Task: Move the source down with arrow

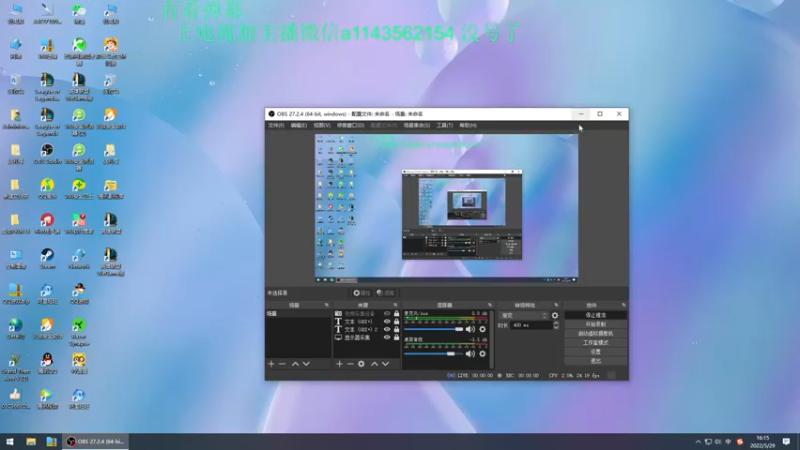Action: [x=385, y=364]
